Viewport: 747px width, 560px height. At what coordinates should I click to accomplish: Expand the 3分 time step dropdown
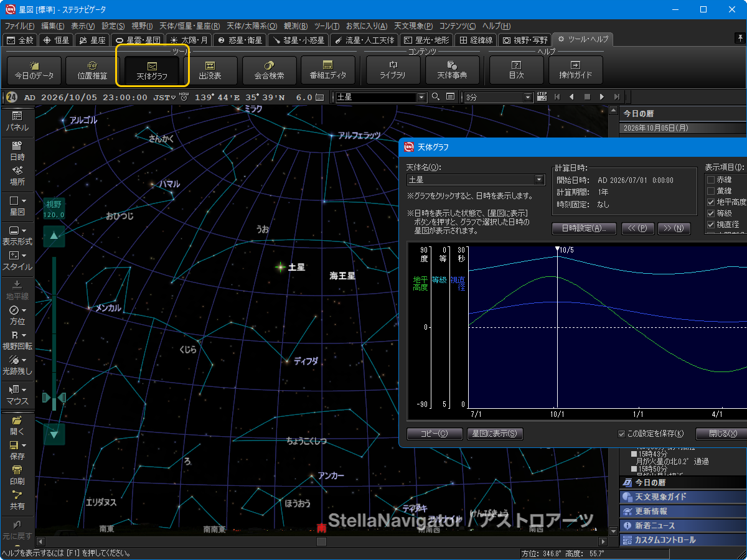point(529,97)
